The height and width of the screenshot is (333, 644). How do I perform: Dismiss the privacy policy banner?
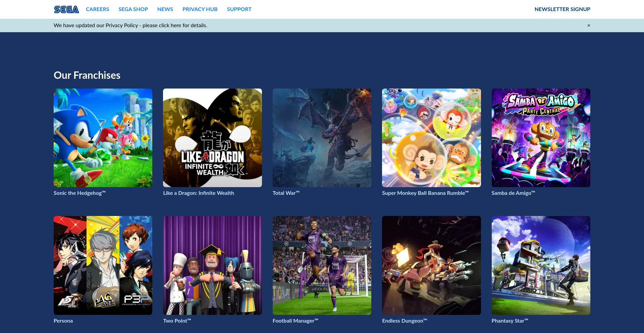[x=589, y=25]
